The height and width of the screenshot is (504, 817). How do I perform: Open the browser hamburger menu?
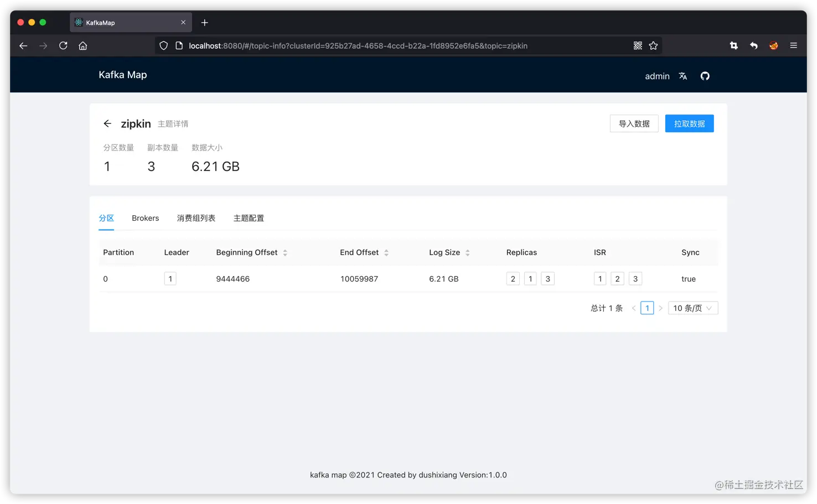[794, 46]
